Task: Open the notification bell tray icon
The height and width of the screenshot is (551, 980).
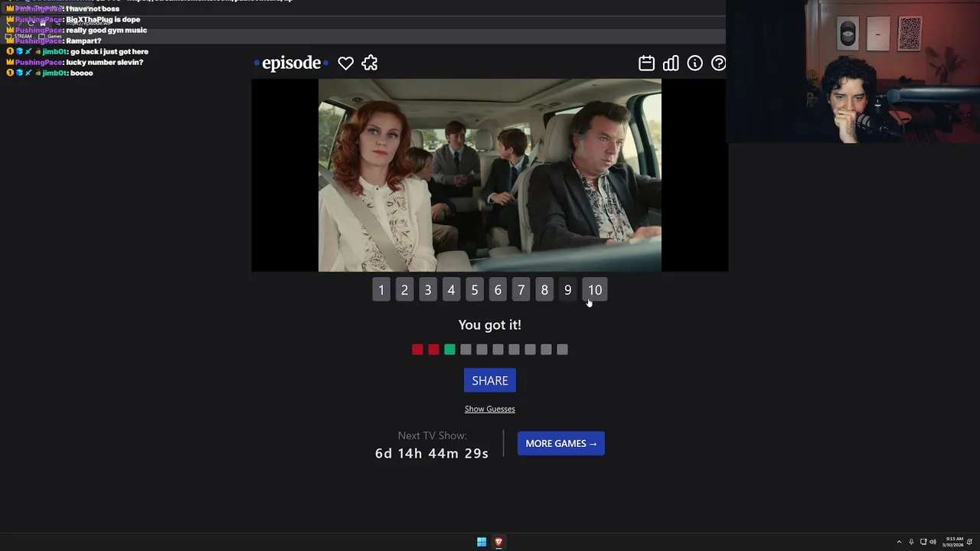Action: (969, 542)
